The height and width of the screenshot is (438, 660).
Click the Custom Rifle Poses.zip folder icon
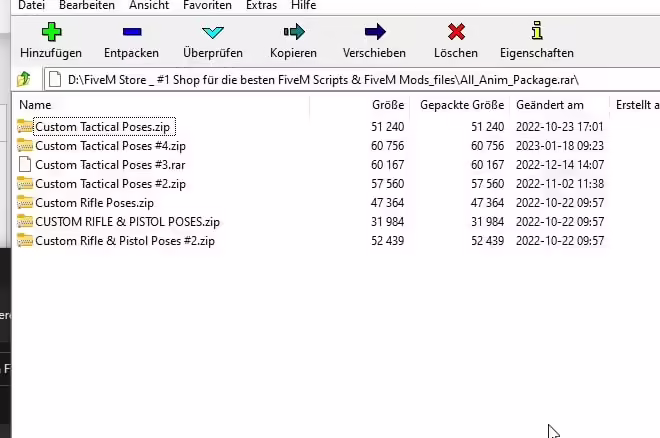point(25,203)
